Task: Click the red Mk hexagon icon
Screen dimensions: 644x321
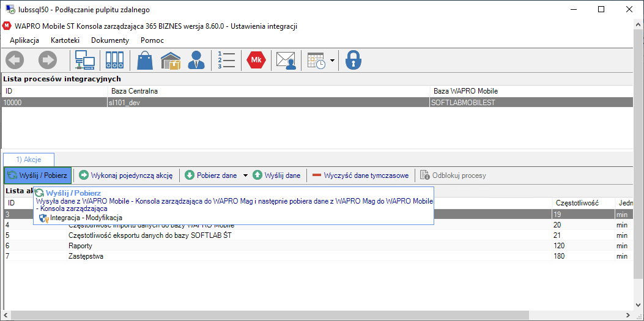Action: tap(256, 61)
